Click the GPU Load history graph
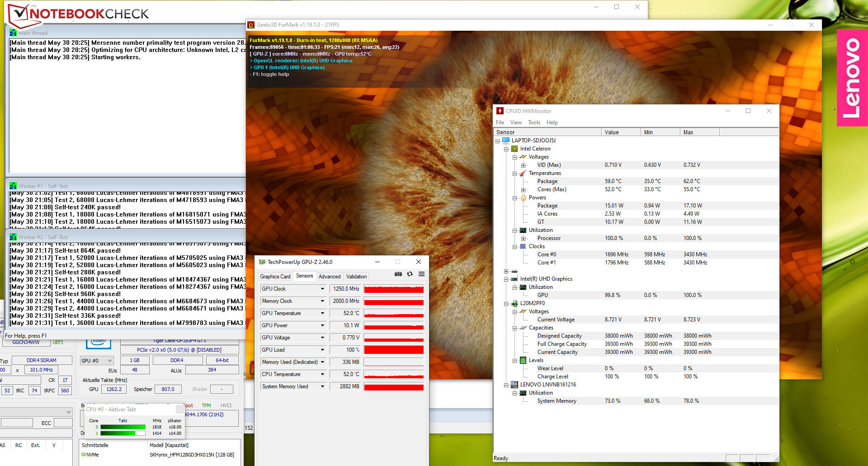The image size is (868, 466). pyautogui.click(x=393, y=350)
